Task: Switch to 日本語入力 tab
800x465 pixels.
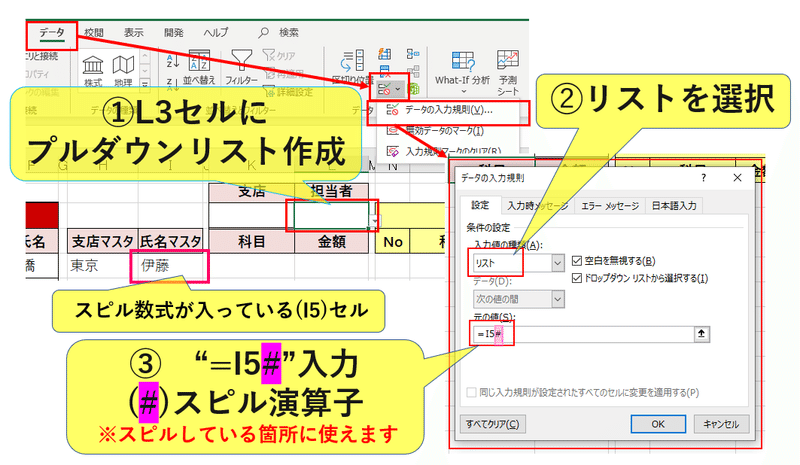Action: pyautogui.click(x=674, y=206)
